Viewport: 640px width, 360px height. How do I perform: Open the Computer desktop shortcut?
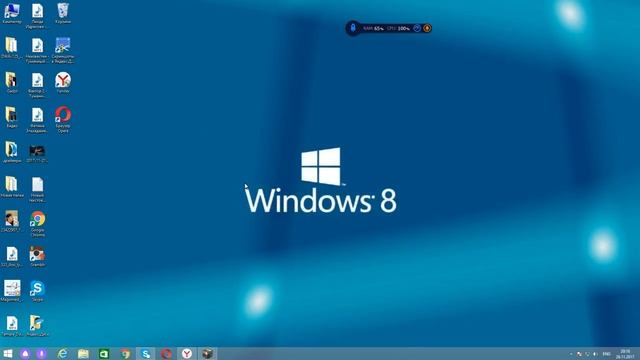(x=11, y=13)
